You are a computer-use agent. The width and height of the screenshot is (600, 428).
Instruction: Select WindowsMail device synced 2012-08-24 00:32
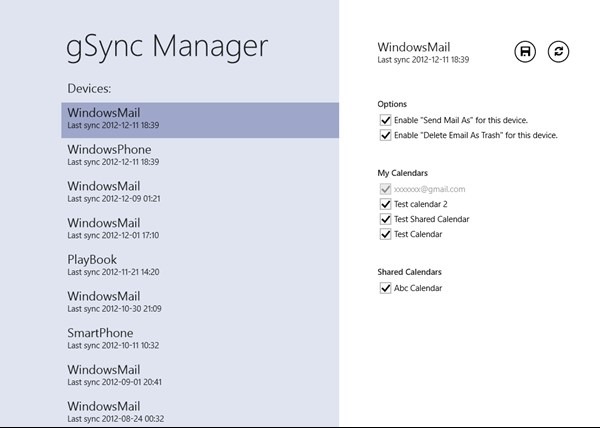pyautogui.click(x=200, y=412)
